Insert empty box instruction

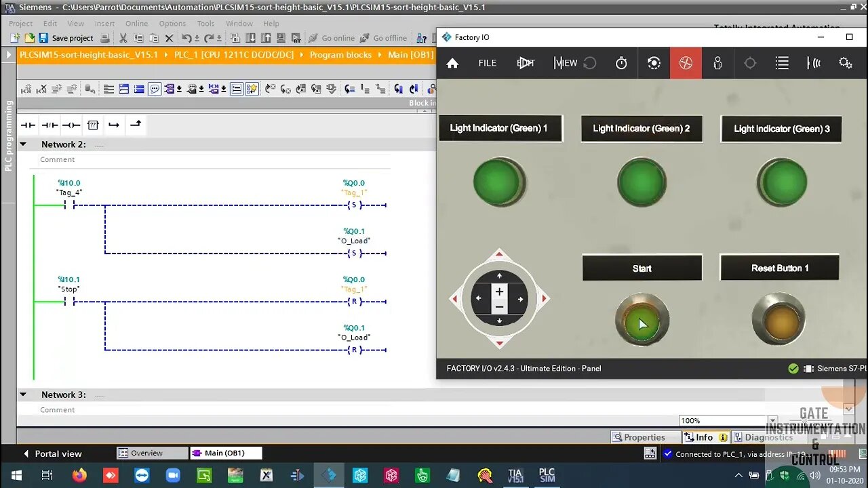(93, 125)
